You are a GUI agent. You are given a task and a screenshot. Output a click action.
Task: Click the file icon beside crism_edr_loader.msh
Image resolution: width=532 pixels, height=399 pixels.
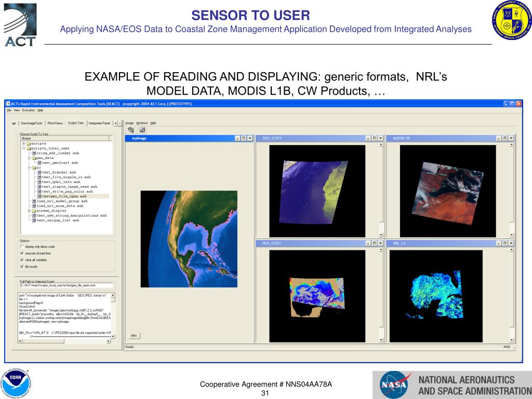point(34,153)
